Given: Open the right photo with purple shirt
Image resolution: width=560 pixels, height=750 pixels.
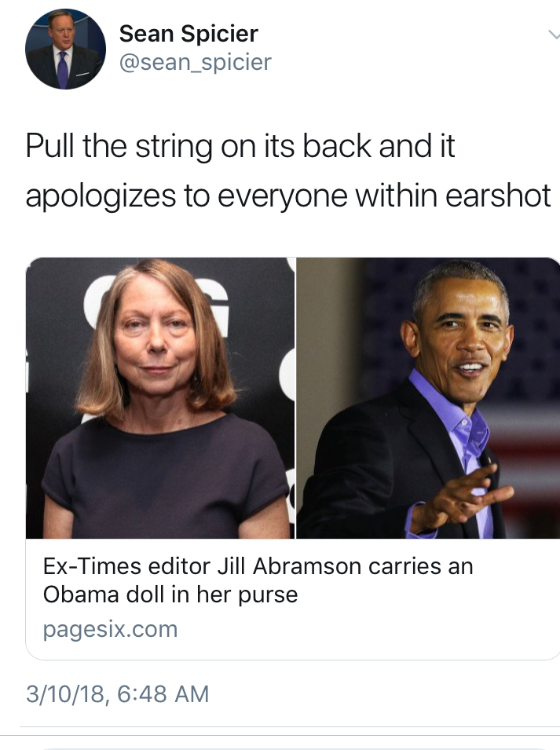Looking at the screenshot, I should point(428,398).
